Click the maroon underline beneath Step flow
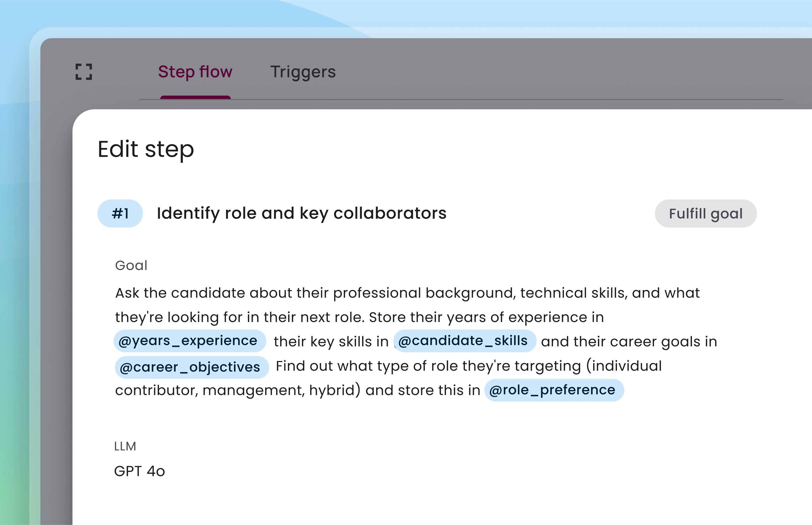 point(195,97)
